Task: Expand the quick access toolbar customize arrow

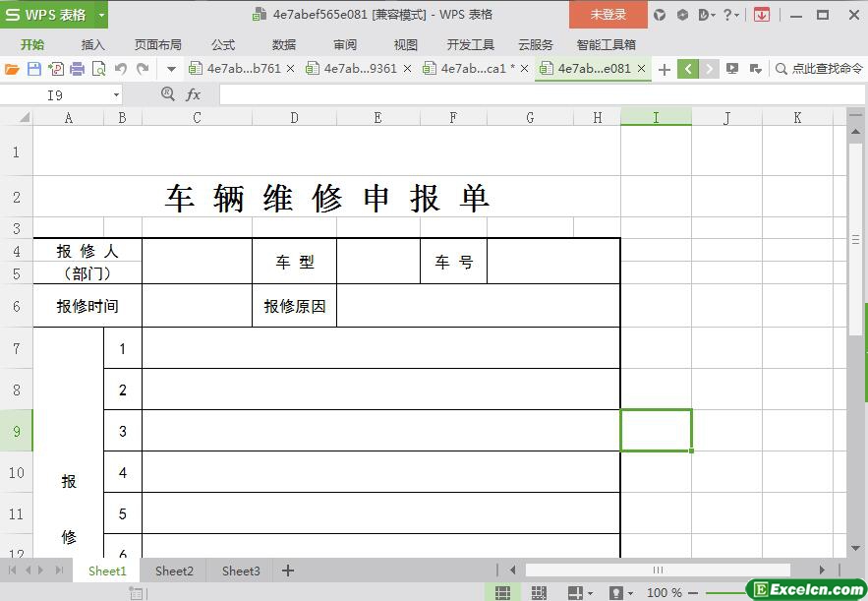Action: tap(171, 69)
